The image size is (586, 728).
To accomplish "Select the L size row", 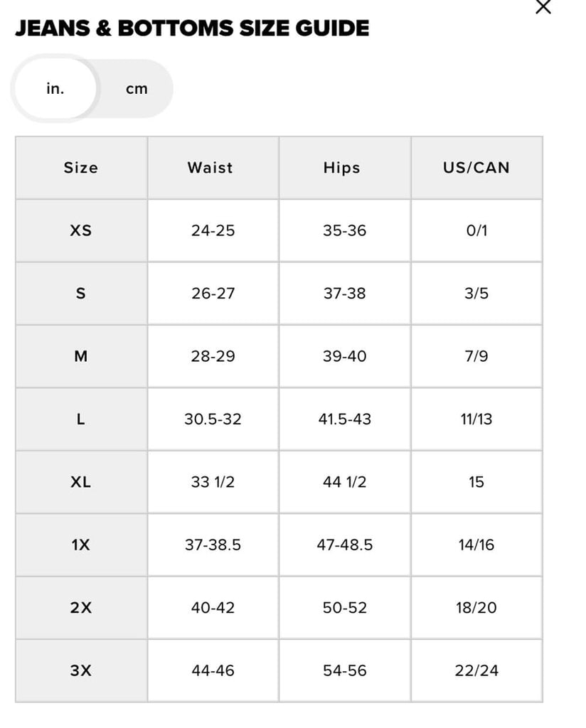I will click(x=80, y=419).
